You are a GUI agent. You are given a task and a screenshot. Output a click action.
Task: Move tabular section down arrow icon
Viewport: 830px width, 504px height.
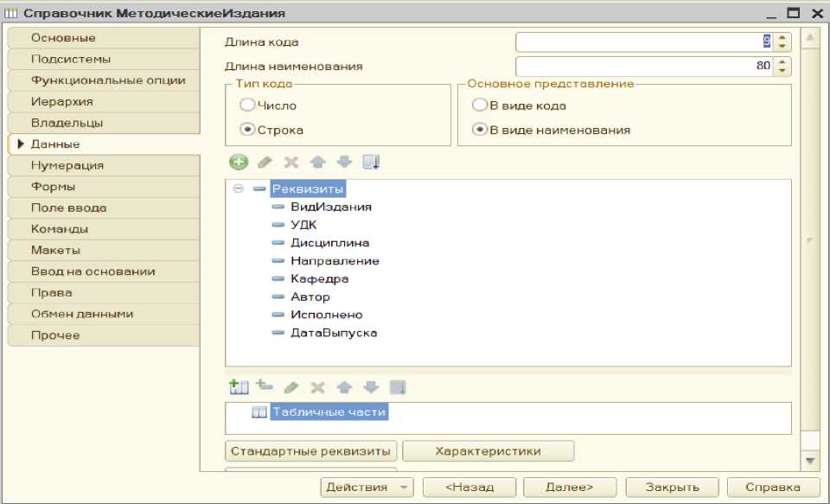[x=371, y=387]
